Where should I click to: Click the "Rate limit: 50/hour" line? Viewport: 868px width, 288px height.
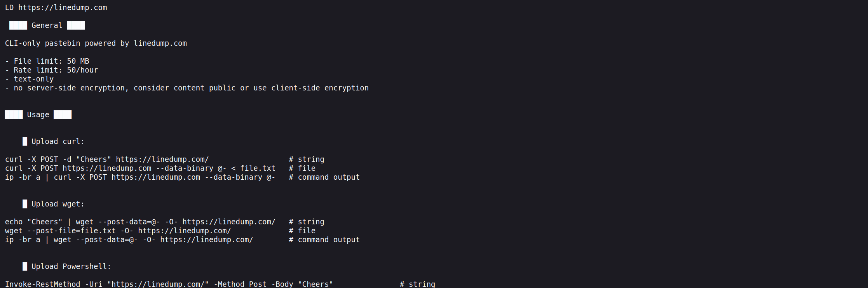51,70
